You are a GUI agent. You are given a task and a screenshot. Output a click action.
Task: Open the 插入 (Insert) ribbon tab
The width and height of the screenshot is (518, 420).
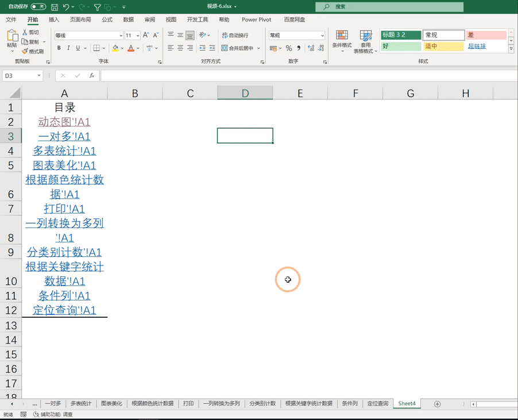pos(54,20)
